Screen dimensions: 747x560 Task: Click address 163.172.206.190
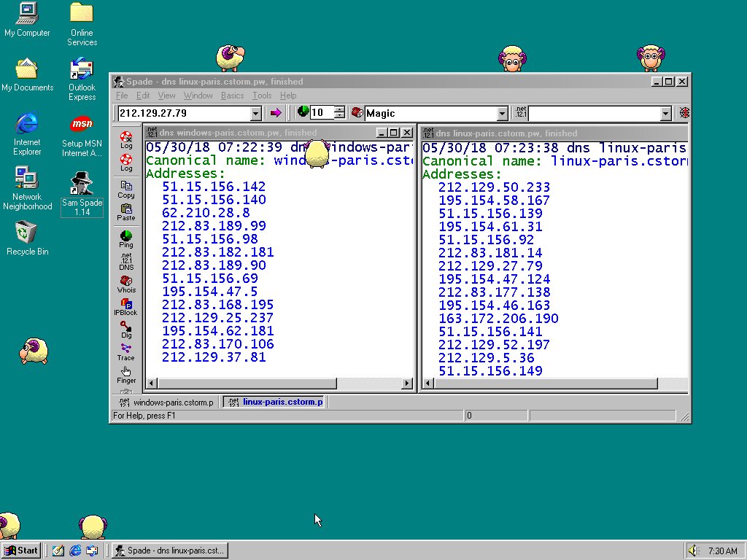coord(498,319)
